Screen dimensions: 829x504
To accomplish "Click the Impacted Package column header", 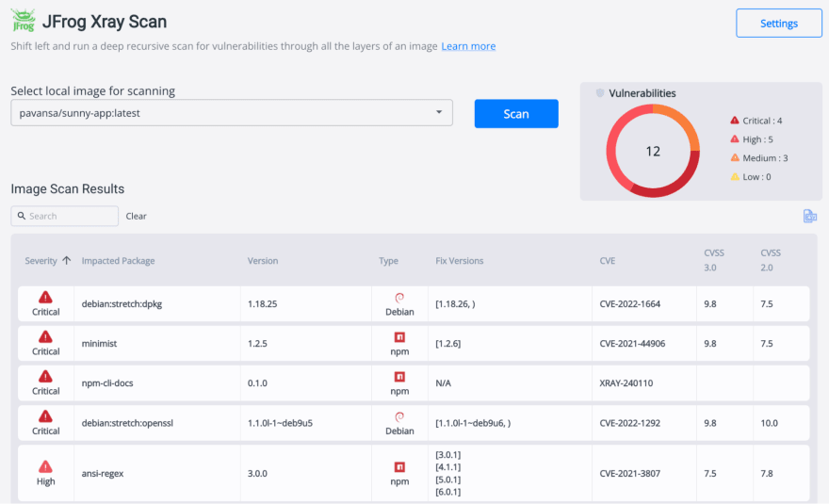I will click(118, 261).
